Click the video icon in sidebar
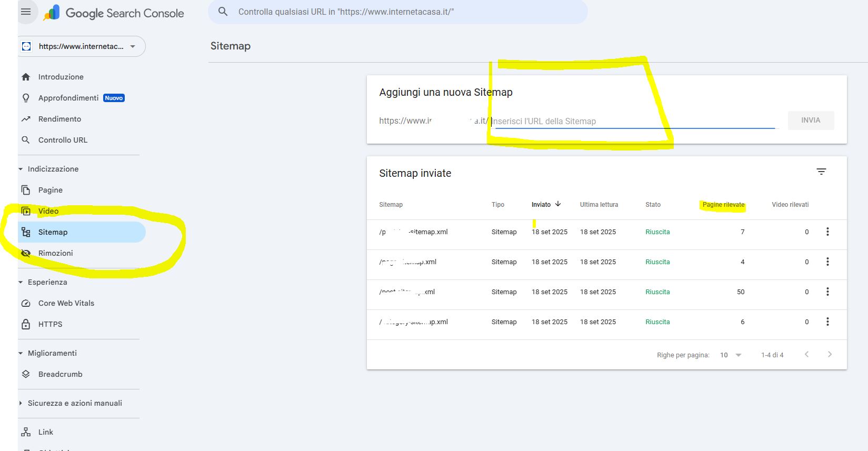The width and height of the screenshot is (868, 451). click(x=26, y=211)
